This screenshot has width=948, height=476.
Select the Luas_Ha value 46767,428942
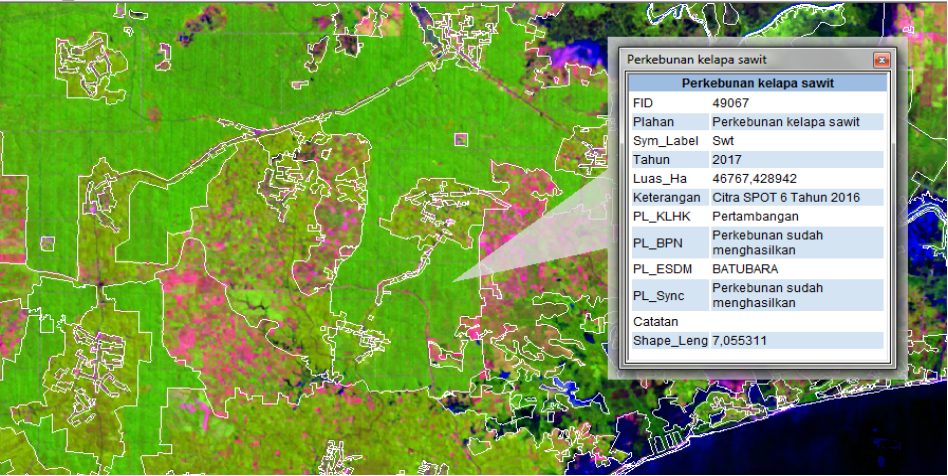(754, 179)
